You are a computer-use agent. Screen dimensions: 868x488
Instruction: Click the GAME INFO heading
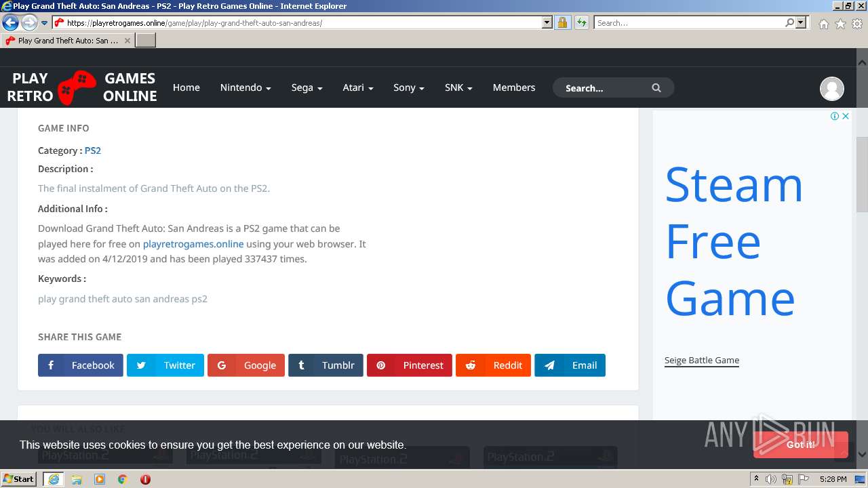(x=64, y=128)
